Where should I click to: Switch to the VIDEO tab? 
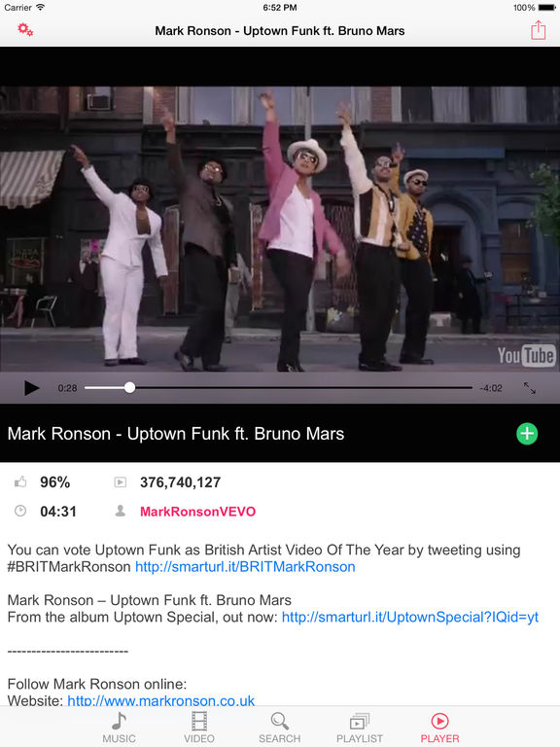click(x=199, y=728)
